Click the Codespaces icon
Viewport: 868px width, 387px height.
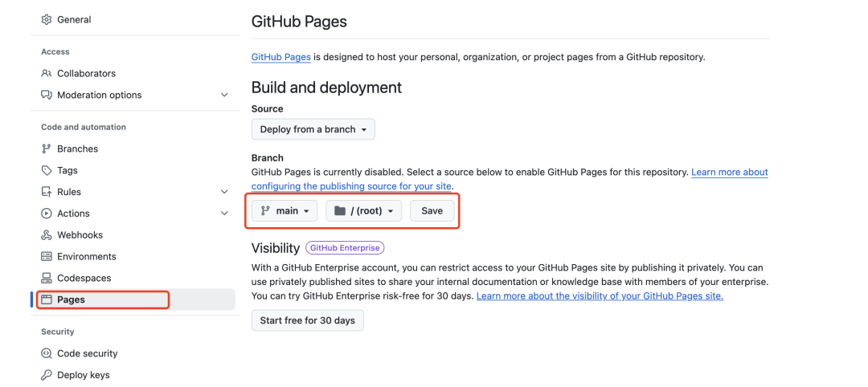pyautogui.click(x=47, y=278)
